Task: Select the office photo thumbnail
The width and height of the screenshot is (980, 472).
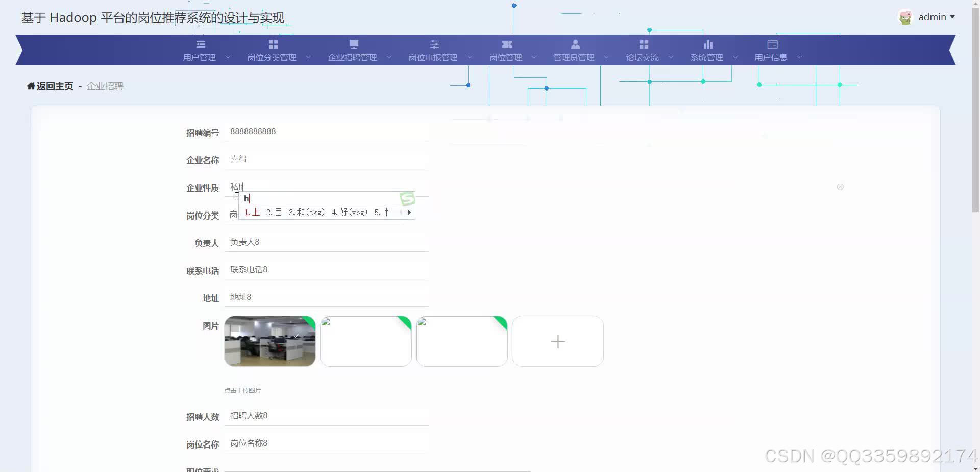Action: pos(270,341)
